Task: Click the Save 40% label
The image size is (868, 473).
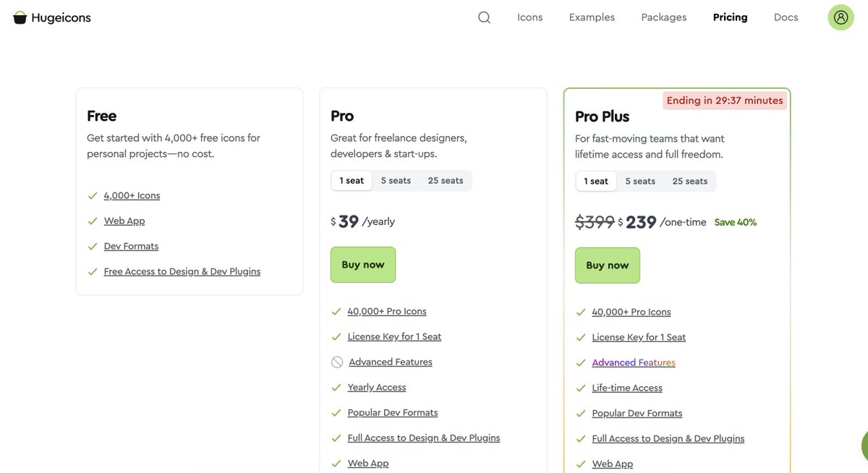Action: point(736,223)
